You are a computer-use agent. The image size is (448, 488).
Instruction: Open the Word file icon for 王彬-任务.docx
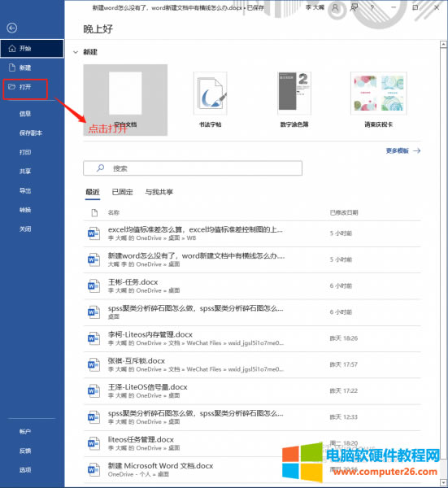pos(94,285)
